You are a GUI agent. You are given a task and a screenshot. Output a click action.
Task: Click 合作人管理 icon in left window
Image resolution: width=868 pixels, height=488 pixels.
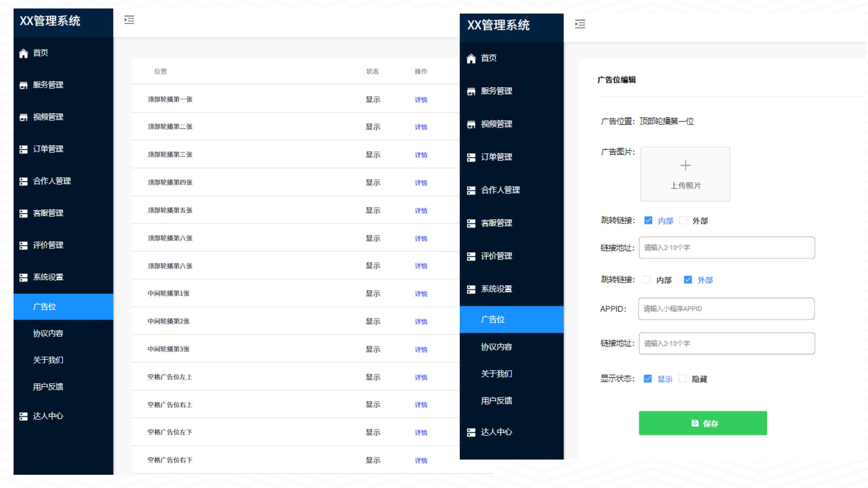point(23,181)
